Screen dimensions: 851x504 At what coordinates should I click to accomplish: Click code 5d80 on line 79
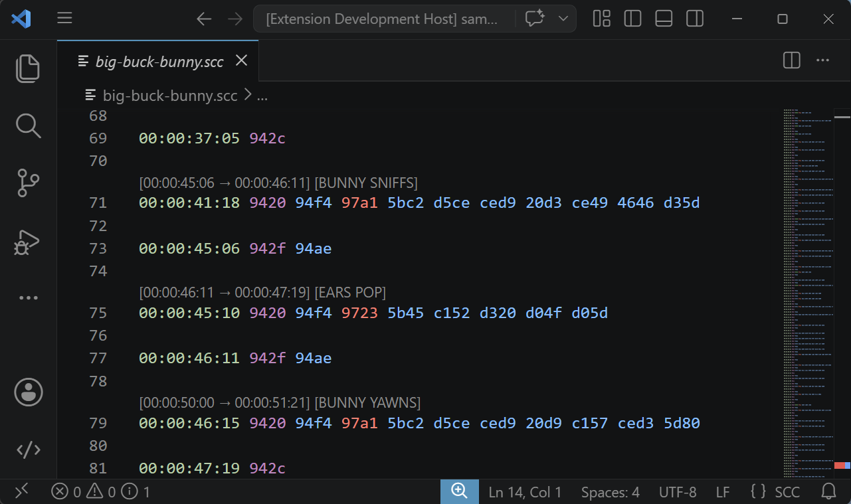point(682,423)
